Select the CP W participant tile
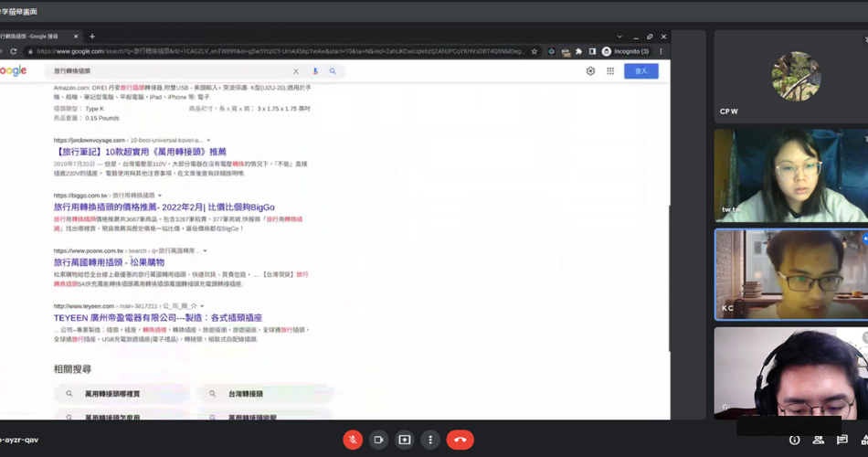 point(791,77)
